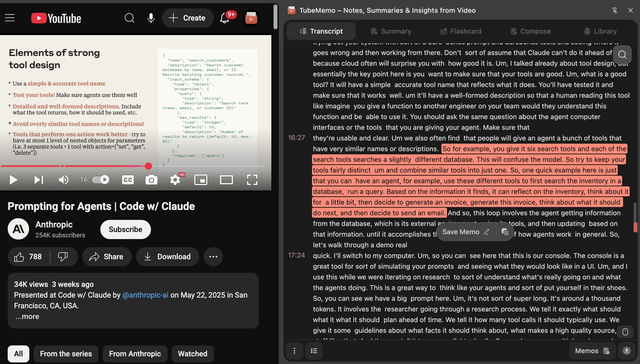Switch to theater mode
This screenshot has height=364, width=640.
point(226,180)
